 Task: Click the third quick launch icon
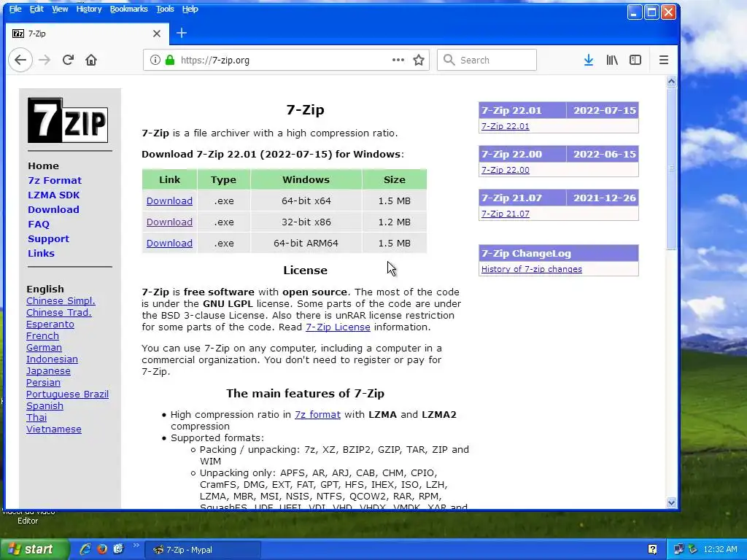coord(118,549)
